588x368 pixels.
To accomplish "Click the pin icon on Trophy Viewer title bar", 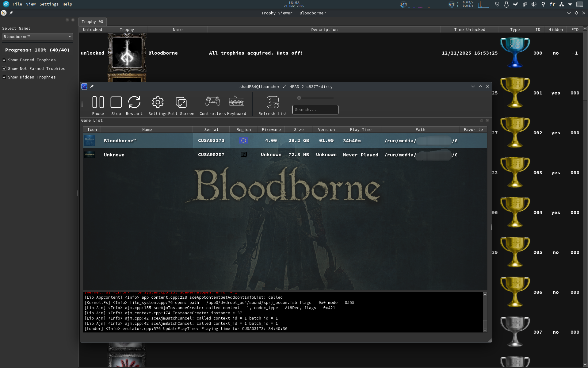I will tap(11, 13).
